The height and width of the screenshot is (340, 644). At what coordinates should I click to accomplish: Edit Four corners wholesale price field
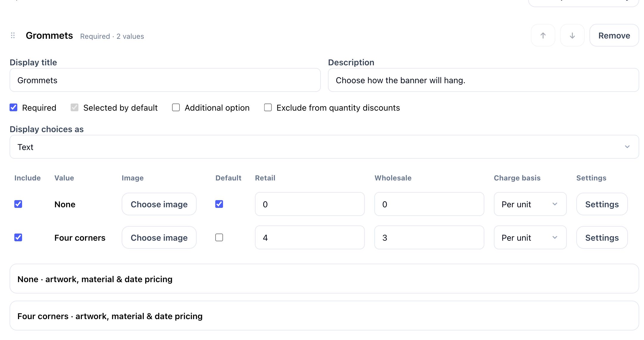point(429,237)
